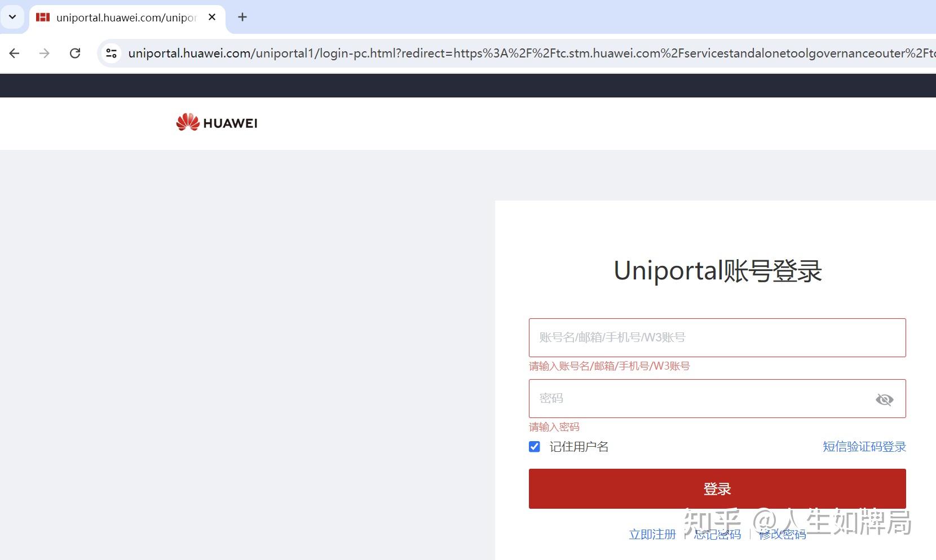Focus the 账号名/邮箱/手机号 input field

coord(717,337)
